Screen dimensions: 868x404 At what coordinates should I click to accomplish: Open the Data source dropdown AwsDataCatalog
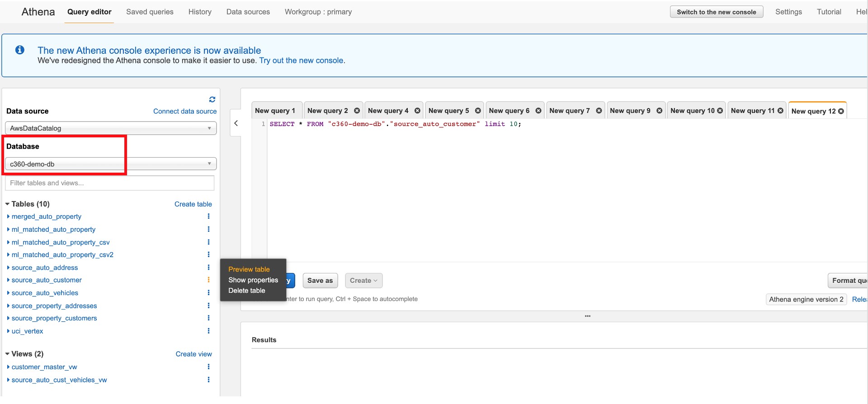[x=110, y=128]
